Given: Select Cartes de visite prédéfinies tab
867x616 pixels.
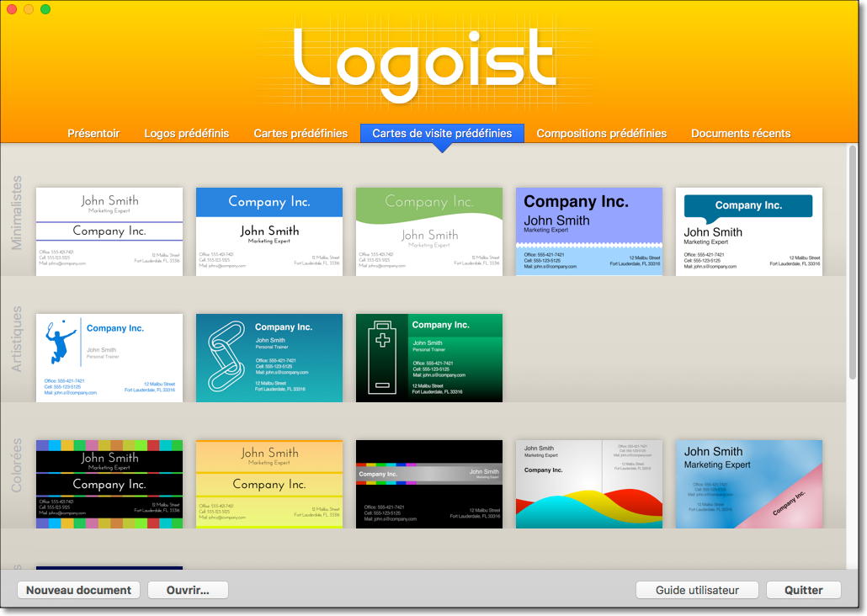Looking at the screenshot, I should [x=442, y=133].
